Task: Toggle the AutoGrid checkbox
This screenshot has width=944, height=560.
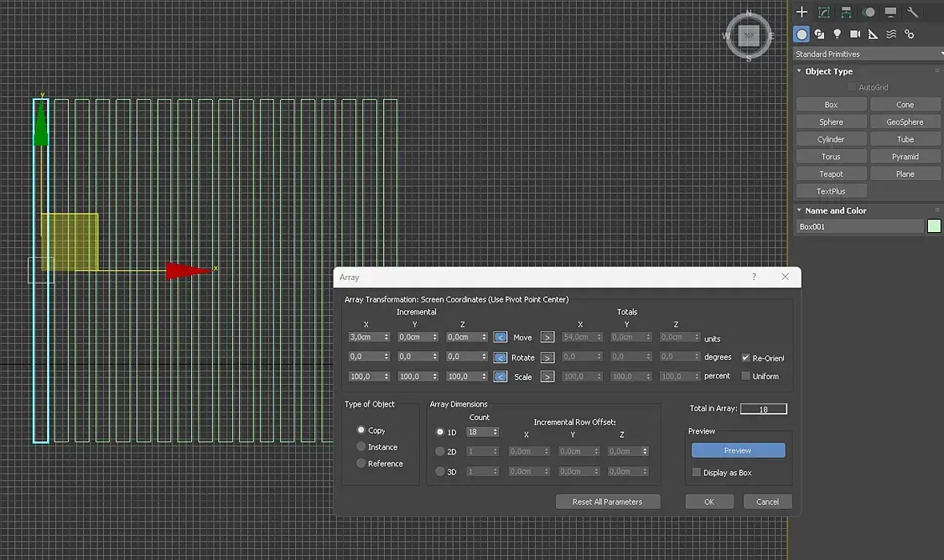Action: click(x=851, y=87)
